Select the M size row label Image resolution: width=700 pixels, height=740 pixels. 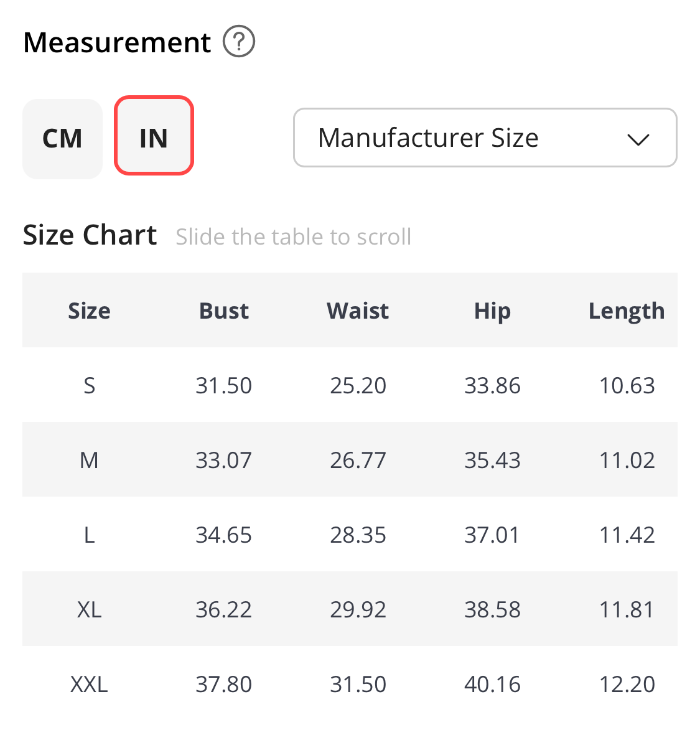coord(89,460)
